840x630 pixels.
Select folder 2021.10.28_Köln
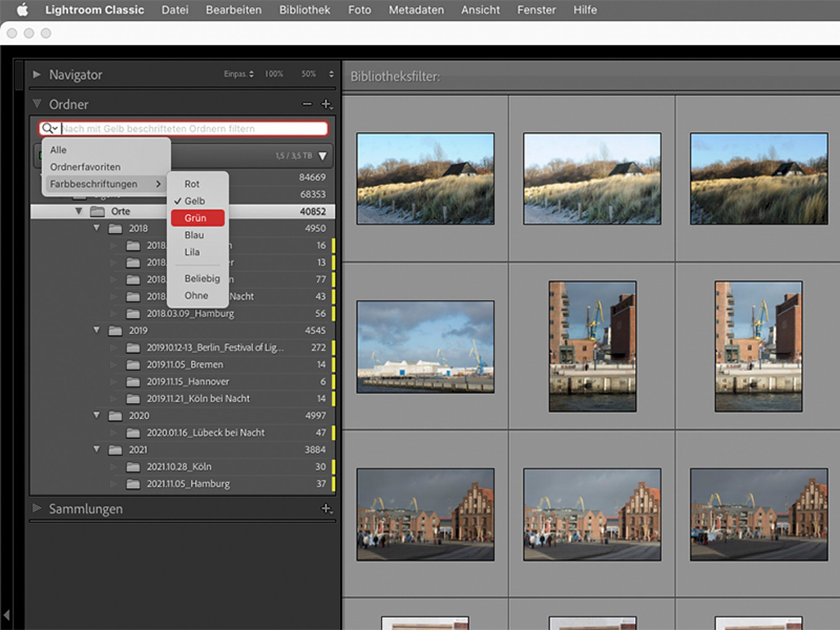179,467
